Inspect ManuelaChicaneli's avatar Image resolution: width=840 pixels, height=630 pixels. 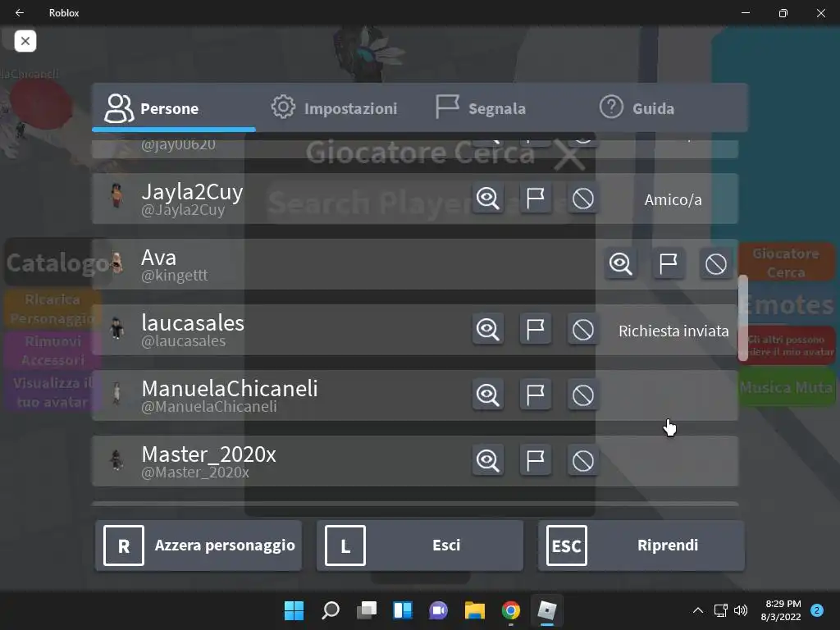487,395
